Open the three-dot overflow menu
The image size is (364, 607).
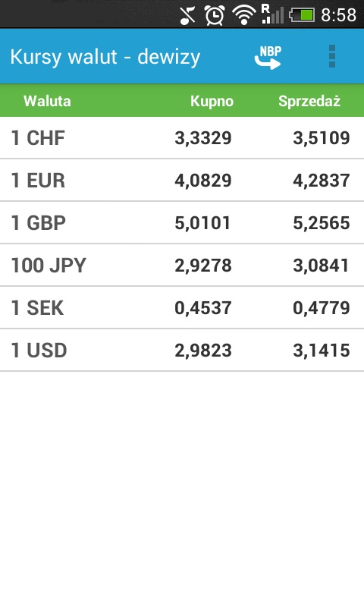331,56
